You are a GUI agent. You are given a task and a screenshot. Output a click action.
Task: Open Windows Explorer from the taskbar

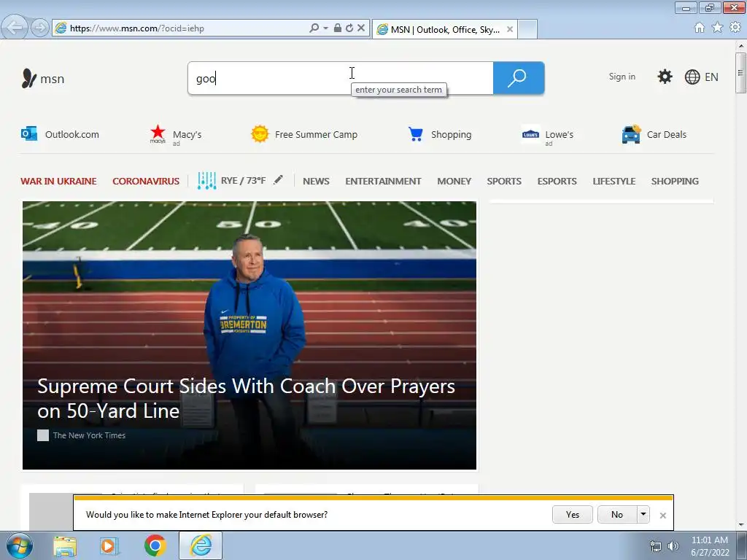coord(65,545)
